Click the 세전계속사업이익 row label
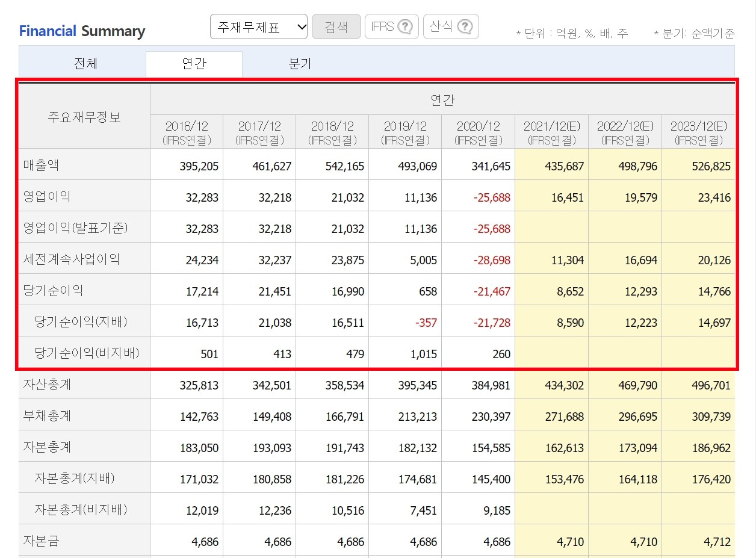The image size is (756, 558). tap(71, 259)
